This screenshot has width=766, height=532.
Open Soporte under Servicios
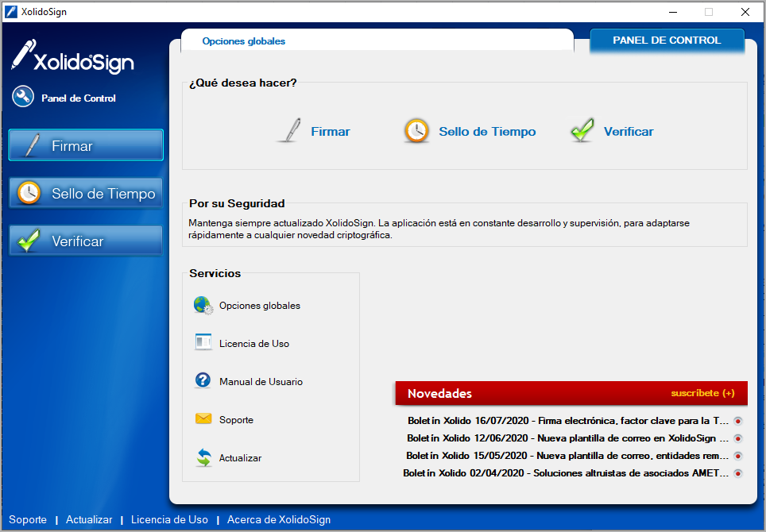coord(236,420)
